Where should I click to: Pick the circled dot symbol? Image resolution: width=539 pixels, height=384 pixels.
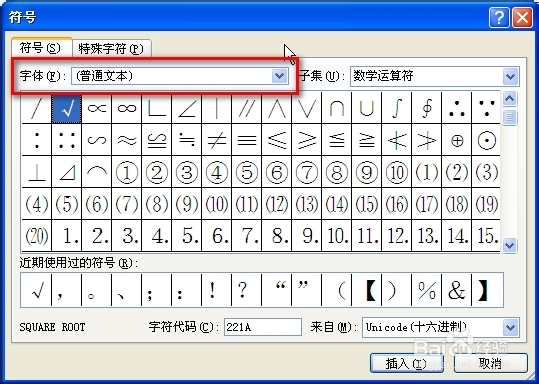coord(486,140)
